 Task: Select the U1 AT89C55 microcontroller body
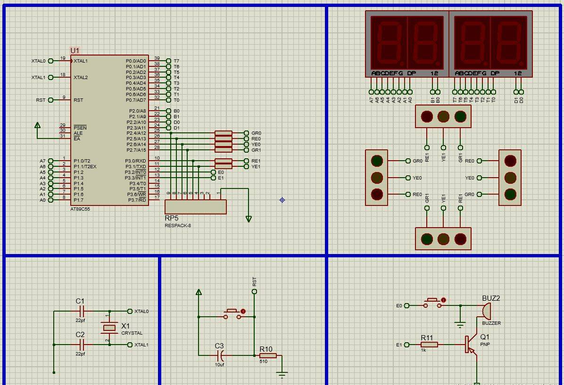pyautogui.click(x=109, y=130)
